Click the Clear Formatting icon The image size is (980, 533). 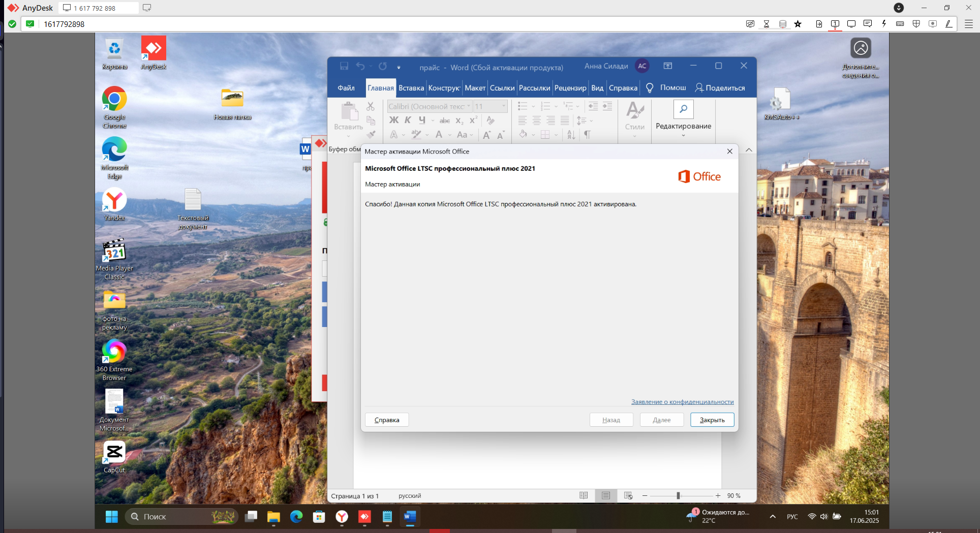point(491,121)
